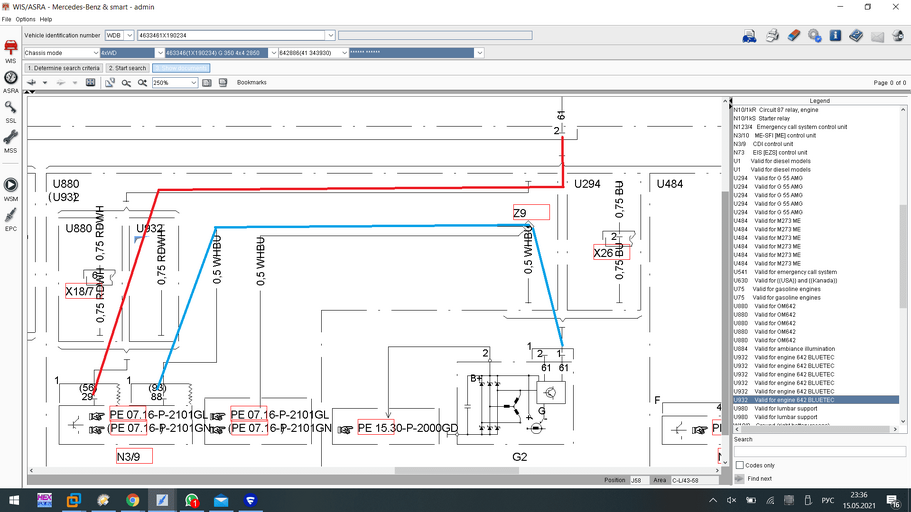Open the settings gear icon

click(x=815, y=36)
